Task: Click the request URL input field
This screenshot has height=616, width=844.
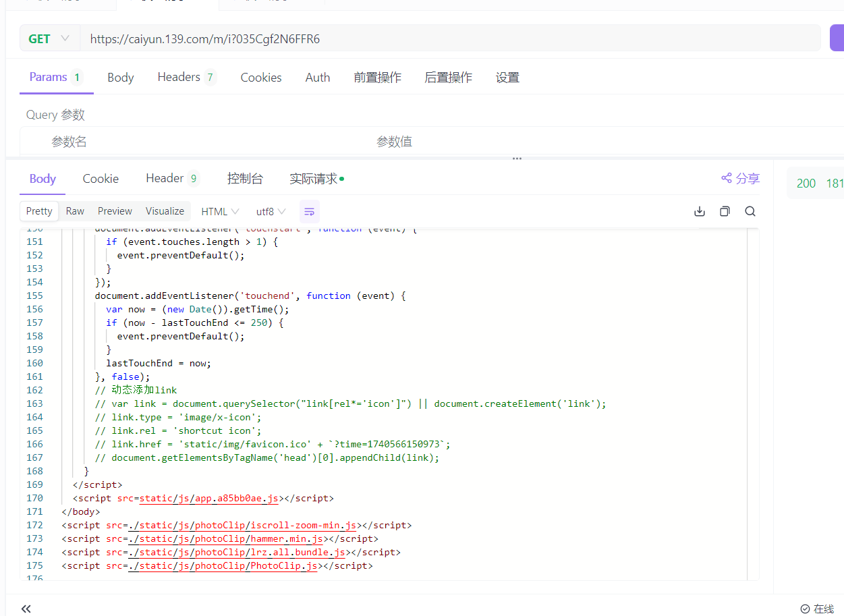Action: (450, 38)
